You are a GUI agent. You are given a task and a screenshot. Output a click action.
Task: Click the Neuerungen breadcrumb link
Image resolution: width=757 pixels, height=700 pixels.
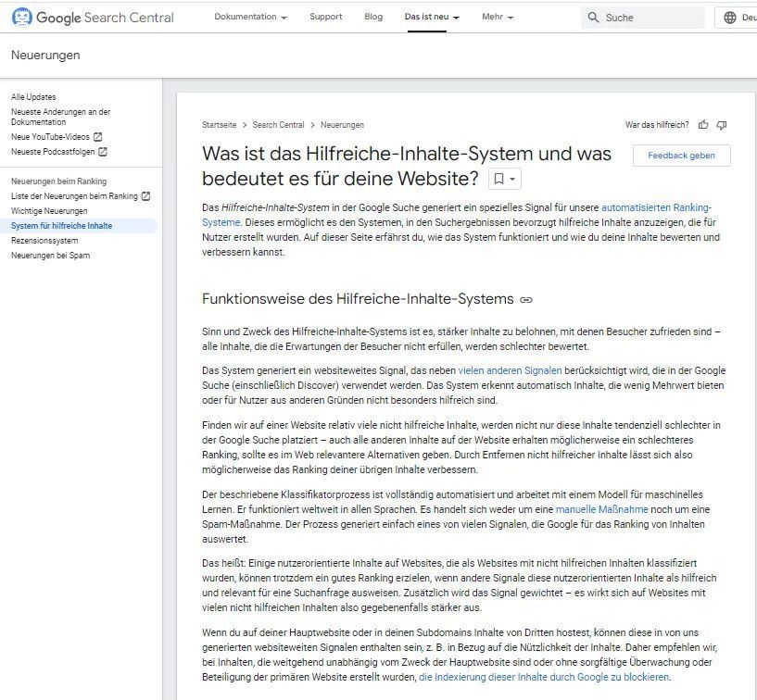(342, 125)
